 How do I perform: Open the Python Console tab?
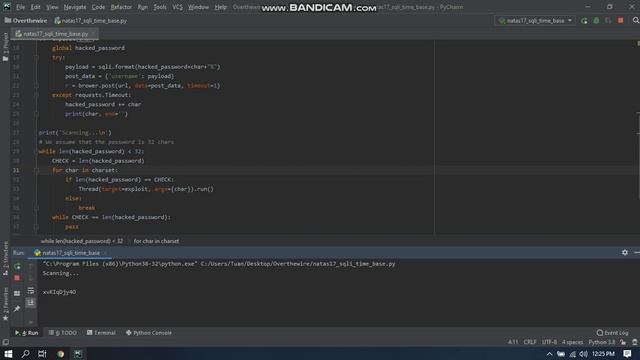(x=149, y=333)
